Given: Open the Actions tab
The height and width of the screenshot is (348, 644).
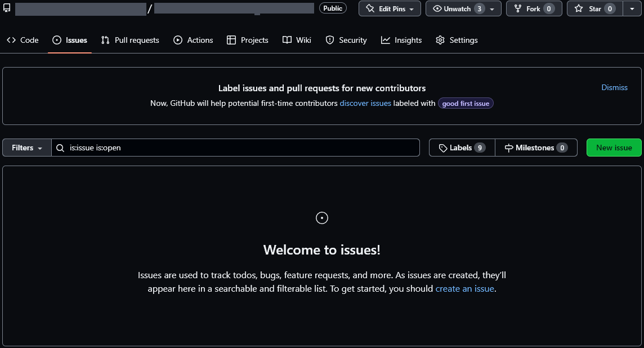Looking at the screenshot, I should (x=193, y=40).
